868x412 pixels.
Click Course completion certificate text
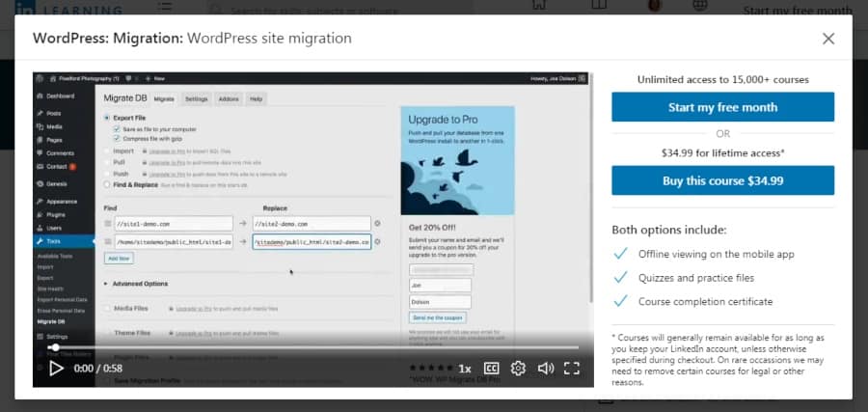(x=705, y=302)
